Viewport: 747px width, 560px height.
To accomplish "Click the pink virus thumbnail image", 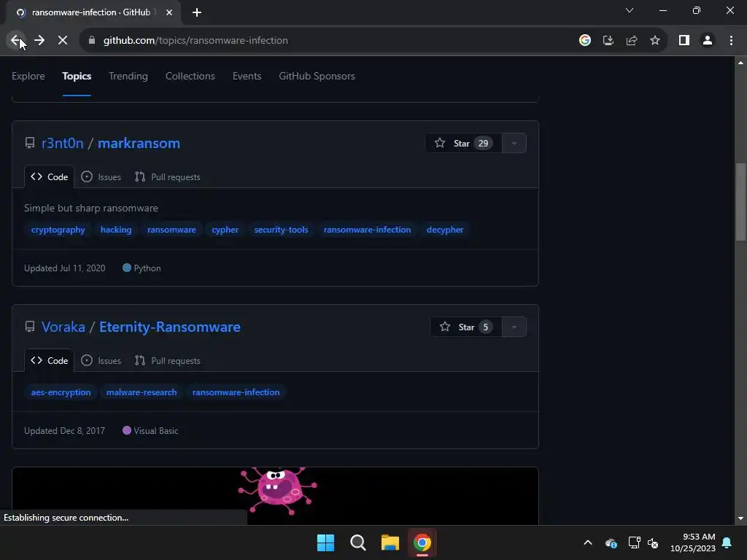I will pos(277,491).
